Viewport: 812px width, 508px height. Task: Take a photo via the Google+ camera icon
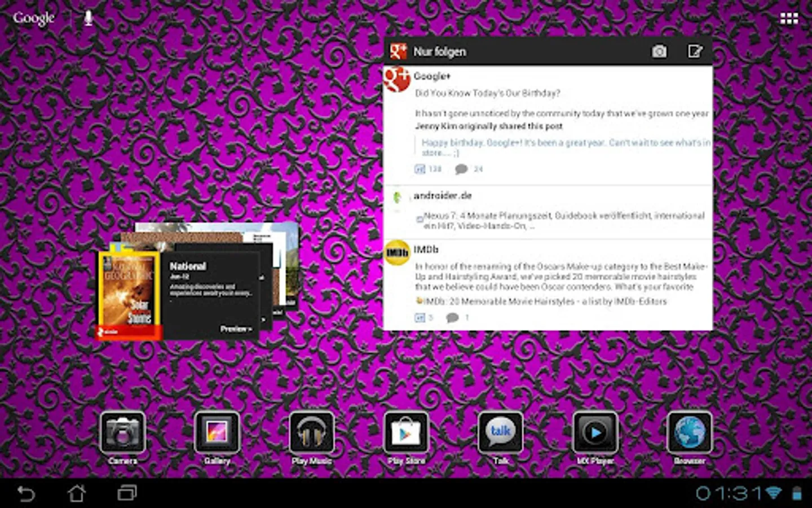tap(659, 51)
